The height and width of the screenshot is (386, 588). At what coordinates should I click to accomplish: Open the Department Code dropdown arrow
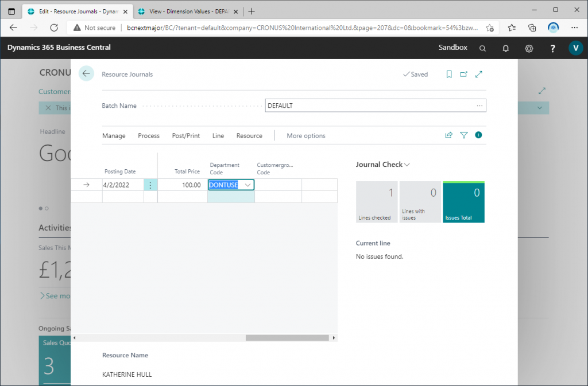[247, 185]
